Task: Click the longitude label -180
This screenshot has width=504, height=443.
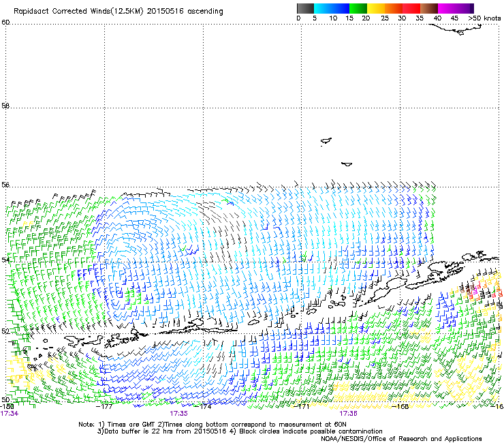Action: pyautogui.click(x=7, y=406)
